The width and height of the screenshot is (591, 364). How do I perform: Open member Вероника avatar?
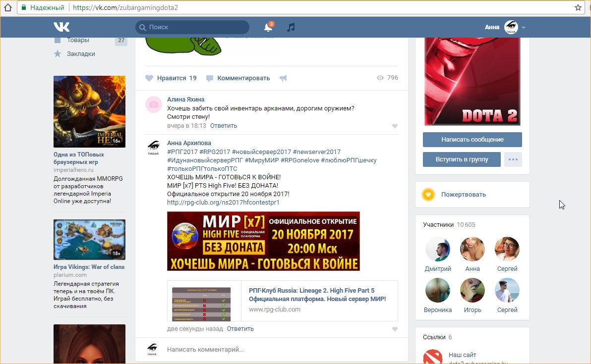tap(438, 290)
